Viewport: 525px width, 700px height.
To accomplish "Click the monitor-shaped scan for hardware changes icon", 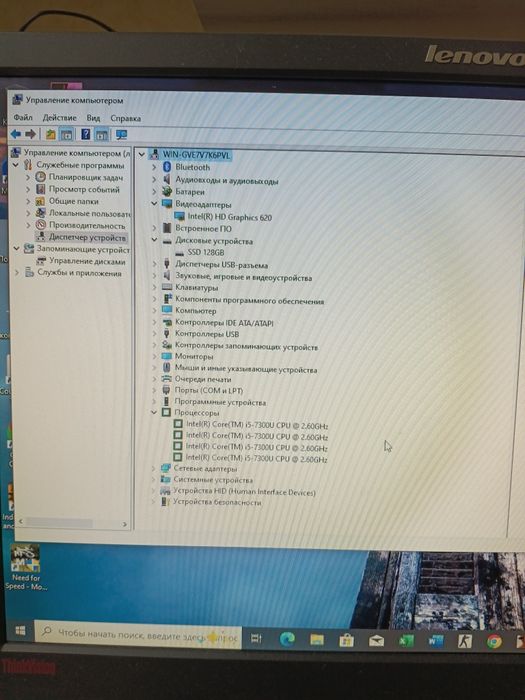I will click(x=121, y=135).
